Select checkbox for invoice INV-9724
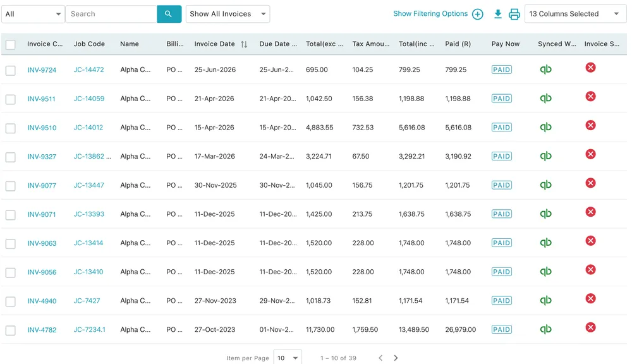This screenshot has width=632, height=364. click(x=11, y=71)
